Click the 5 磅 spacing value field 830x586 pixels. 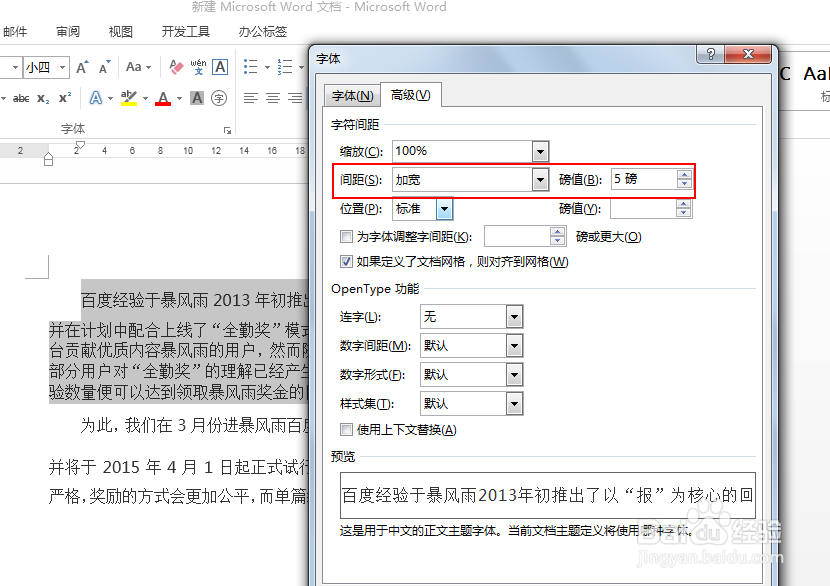644,179
